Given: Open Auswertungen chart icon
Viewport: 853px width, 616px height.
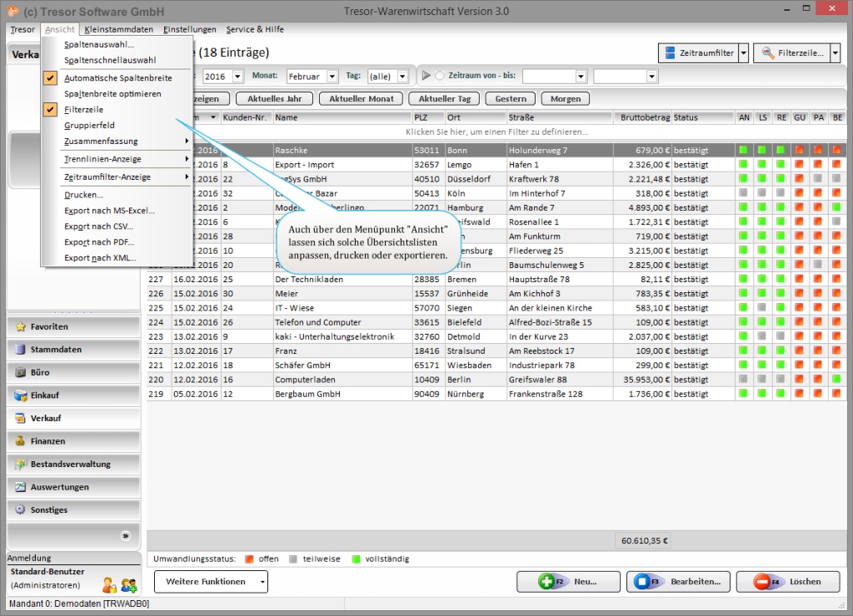Looking at the screenshot, I should point(21,487).
